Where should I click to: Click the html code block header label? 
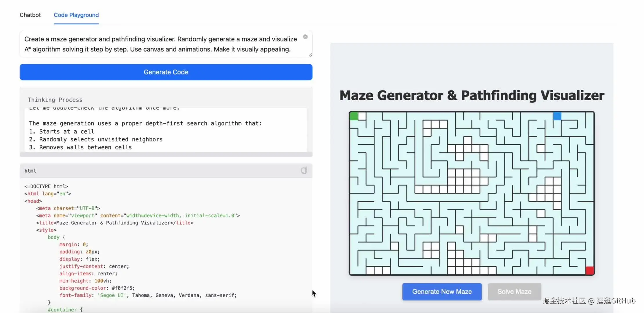[x=30, y=171]
